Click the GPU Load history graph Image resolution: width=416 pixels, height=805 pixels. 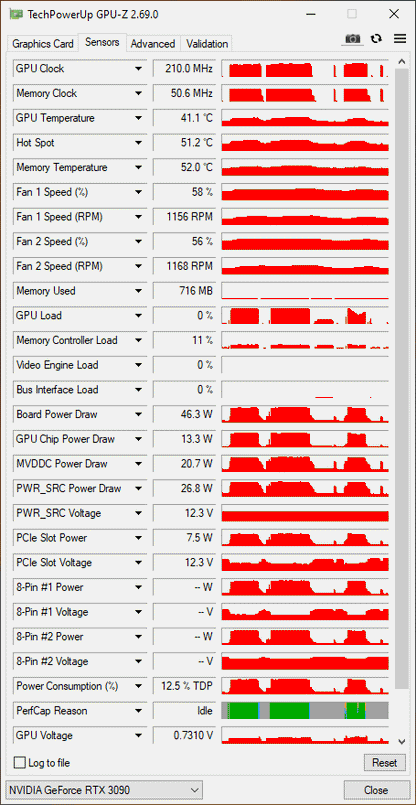(x=305, y=316)
